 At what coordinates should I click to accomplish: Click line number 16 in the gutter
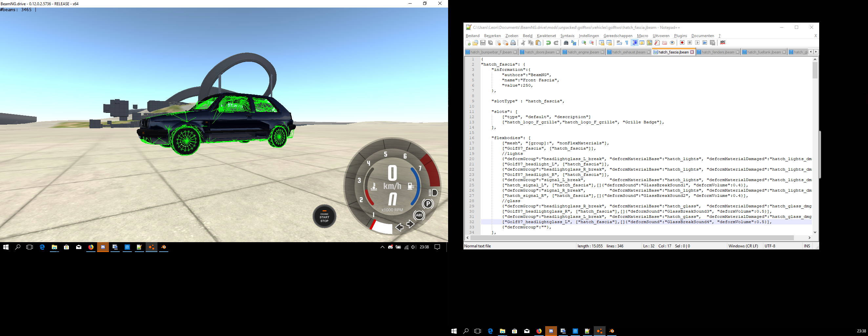tap(472, 138)
